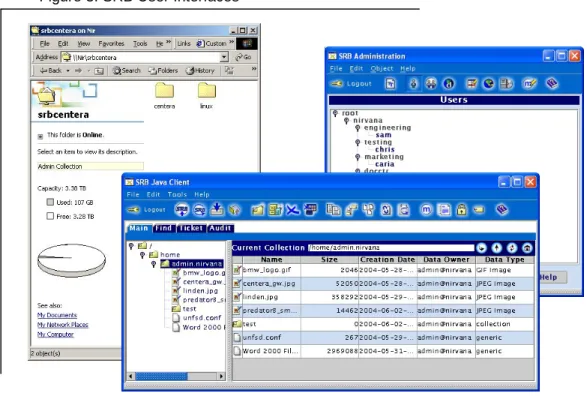Click the document icon in SRB Administration toolbar

pos(390,84)
